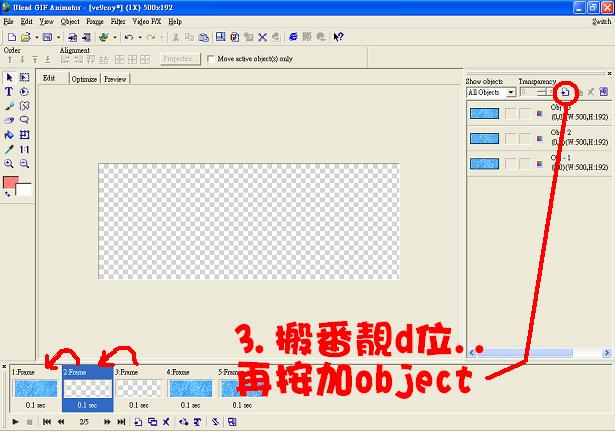Toggle lock box of middle object row

tap(524, 138)
